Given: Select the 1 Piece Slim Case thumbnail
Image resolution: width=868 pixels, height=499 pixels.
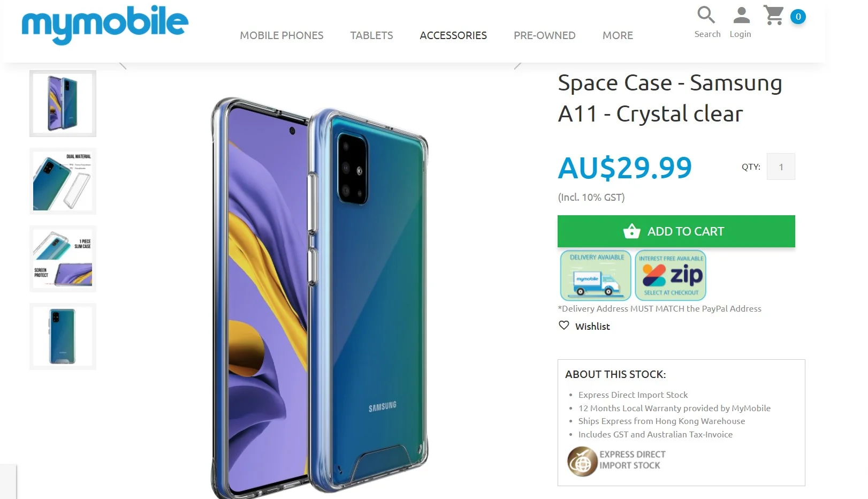Looking at the screenshot, I should point(63,259).
